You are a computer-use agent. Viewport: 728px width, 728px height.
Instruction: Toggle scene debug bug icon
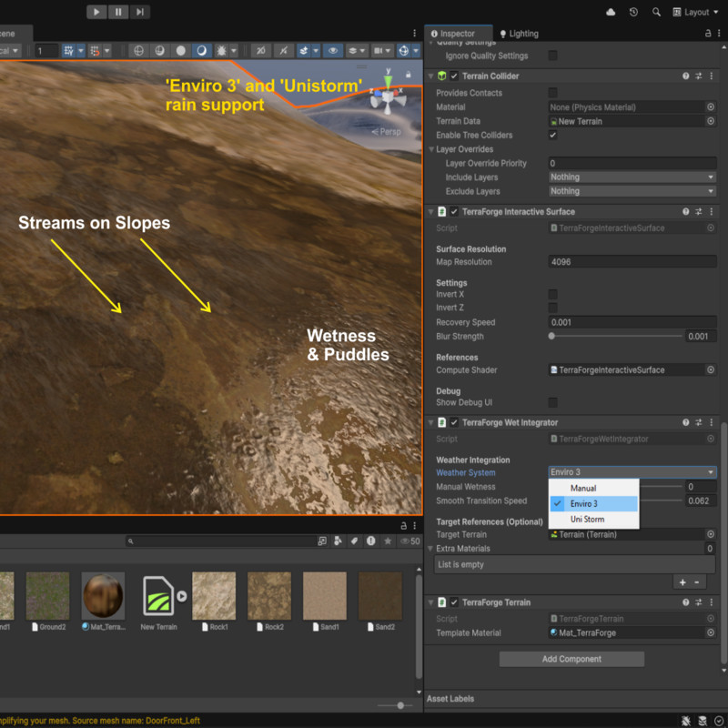coord(222,51)
